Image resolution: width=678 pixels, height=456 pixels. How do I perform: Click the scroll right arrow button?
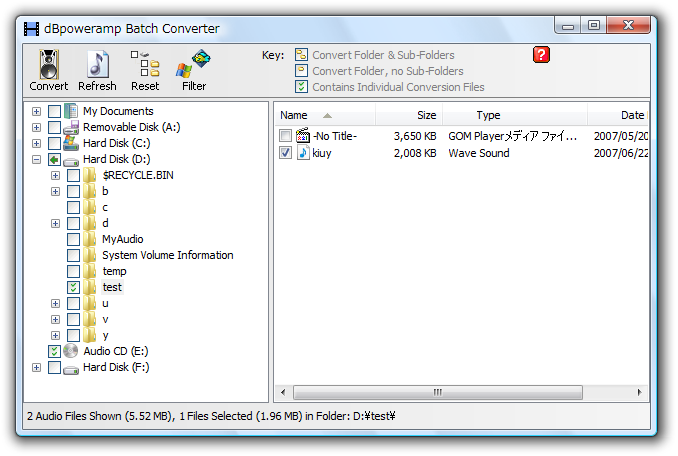640,392
